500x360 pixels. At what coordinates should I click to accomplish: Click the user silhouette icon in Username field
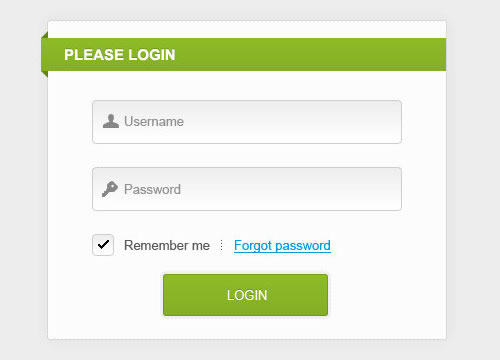(111, 121)
